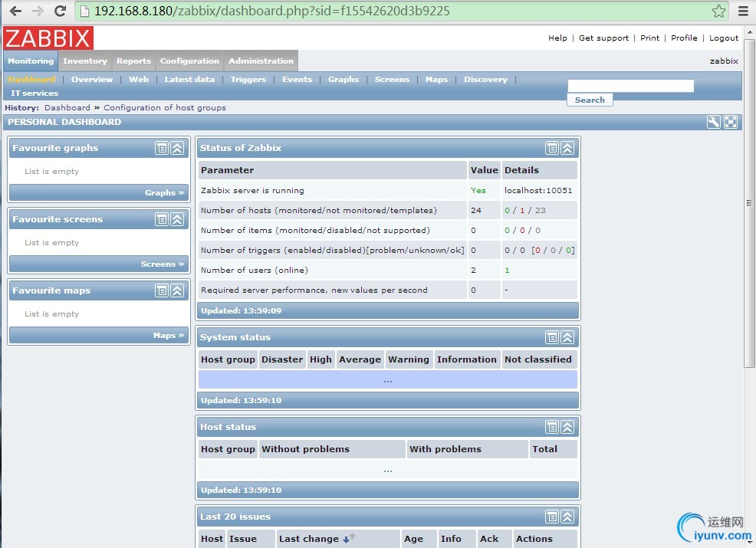Select IT services submenu item
The width and height of the screenshot is (756, 548).
[x=35, y=93]
